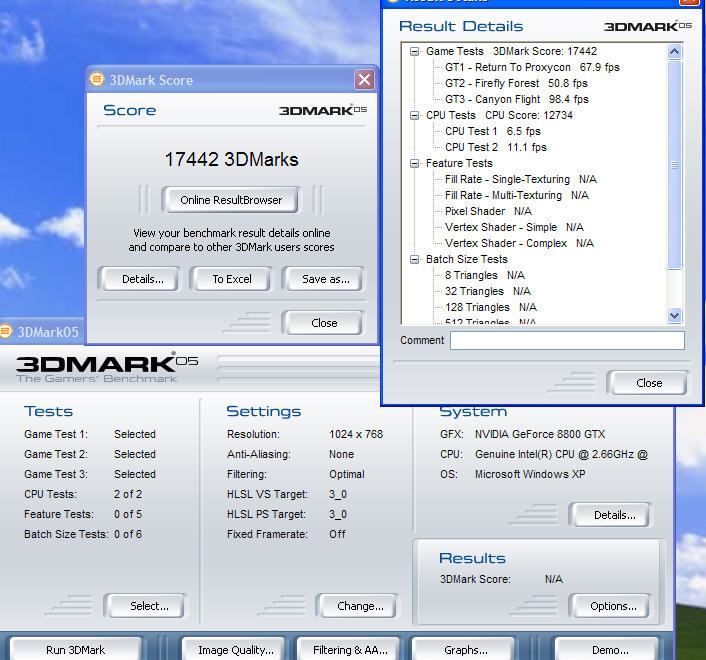Export the score To Excel

[x=231, y=279]
